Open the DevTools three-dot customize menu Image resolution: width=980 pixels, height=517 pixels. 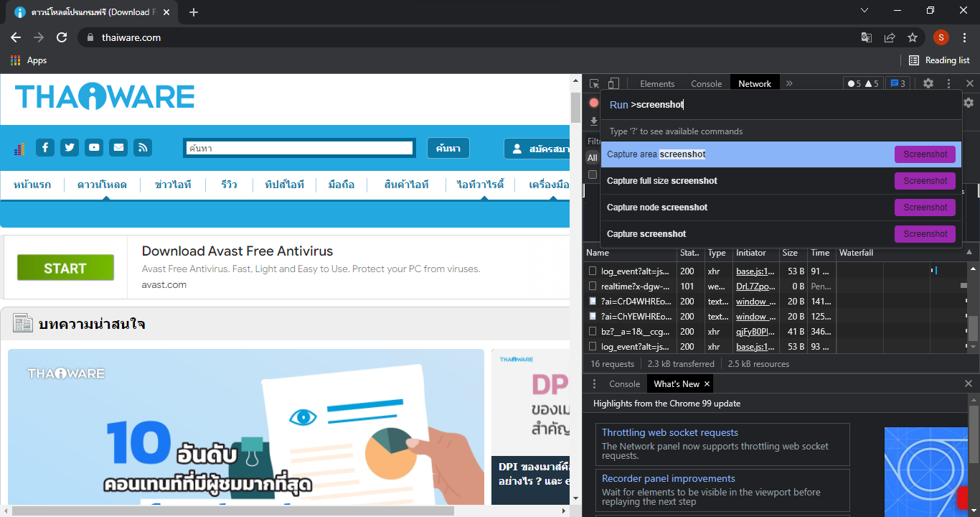948,83
